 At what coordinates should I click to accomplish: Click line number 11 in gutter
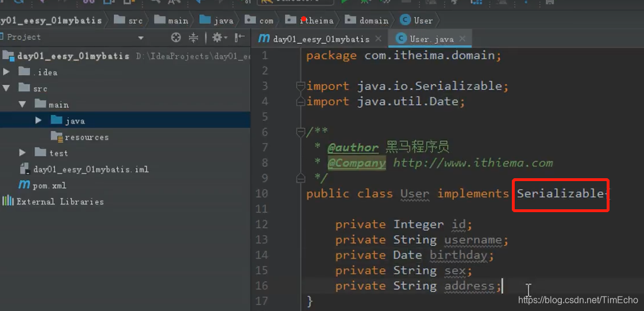(261, 209)
